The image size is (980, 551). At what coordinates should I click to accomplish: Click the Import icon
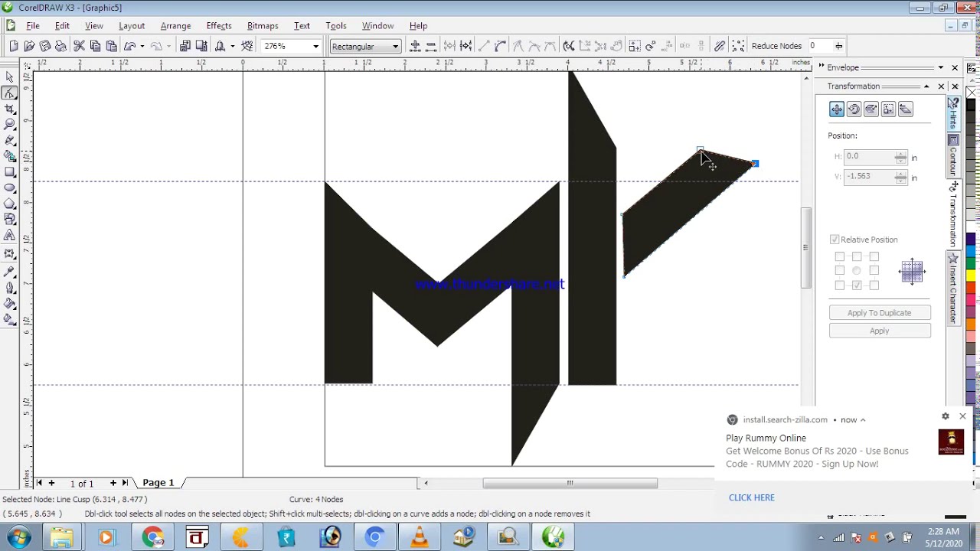click(185, 46)
